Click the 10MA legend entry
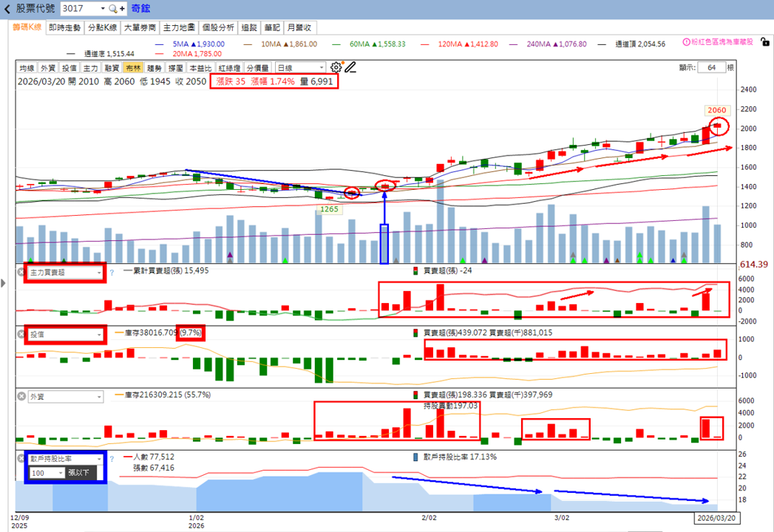 (x=280, y=44)
